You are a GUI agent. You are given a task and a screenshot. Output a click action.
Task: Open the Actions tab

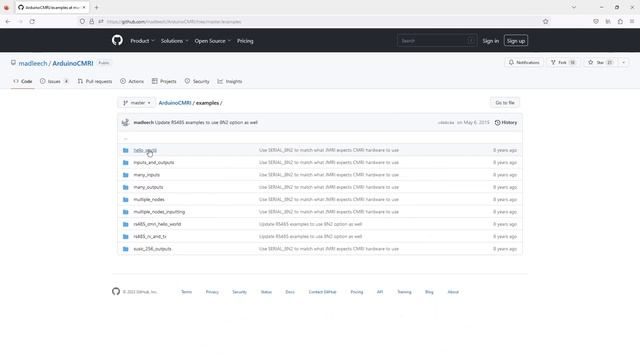point(132,81)
